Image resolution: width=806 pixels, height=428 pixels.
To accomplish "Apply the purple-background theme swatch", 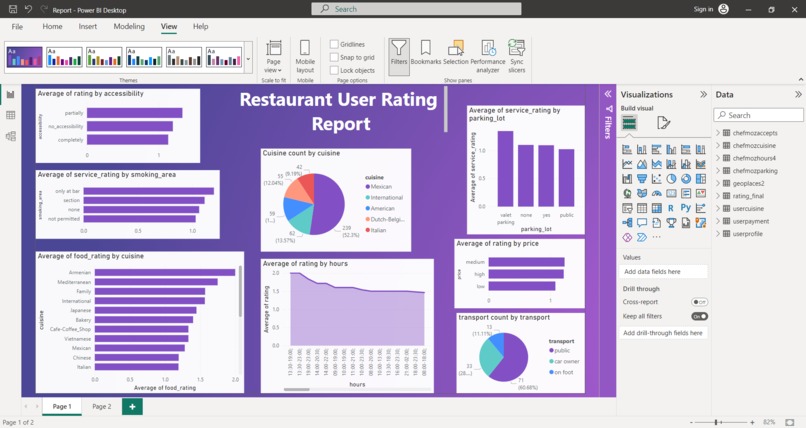I will pos(24,57).
